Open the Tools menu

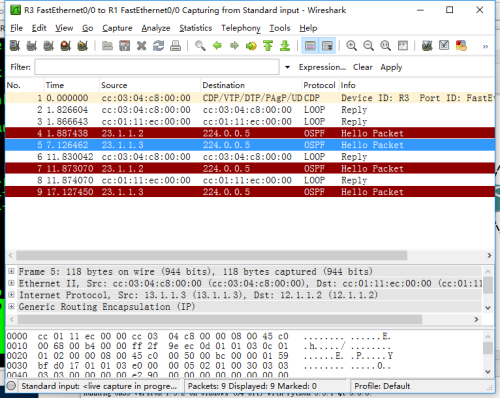coord(280,28)
